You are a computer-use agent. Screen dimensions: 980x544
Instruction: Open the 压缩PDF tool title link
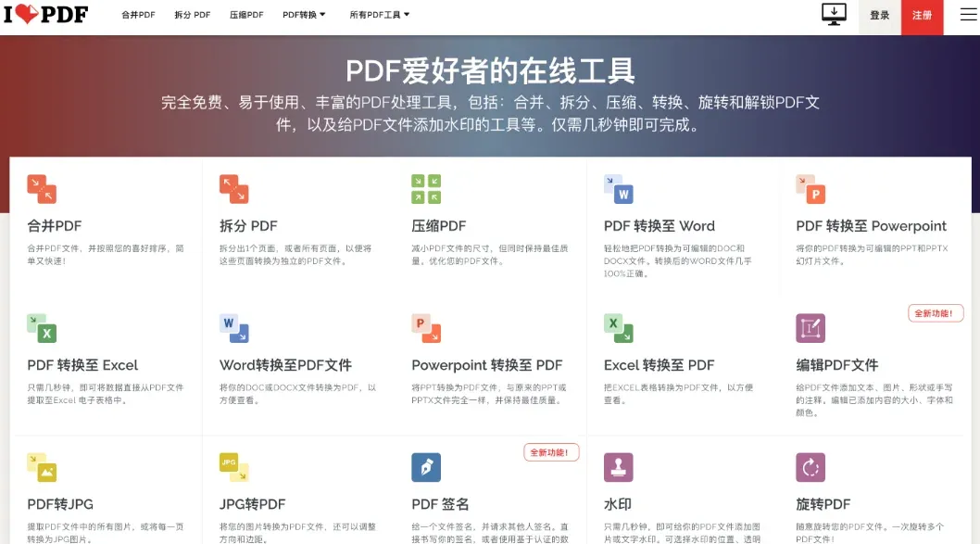click(x=439, y=226)
